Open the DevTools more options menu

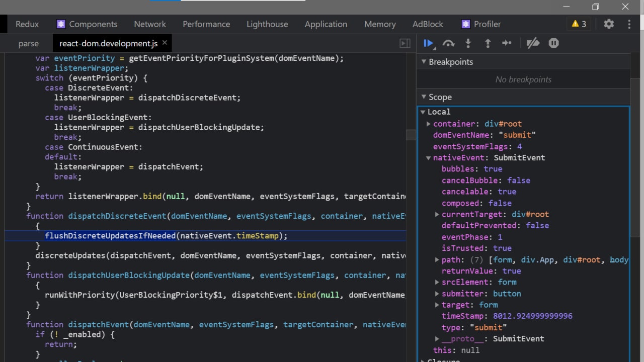tap(629, 24)
